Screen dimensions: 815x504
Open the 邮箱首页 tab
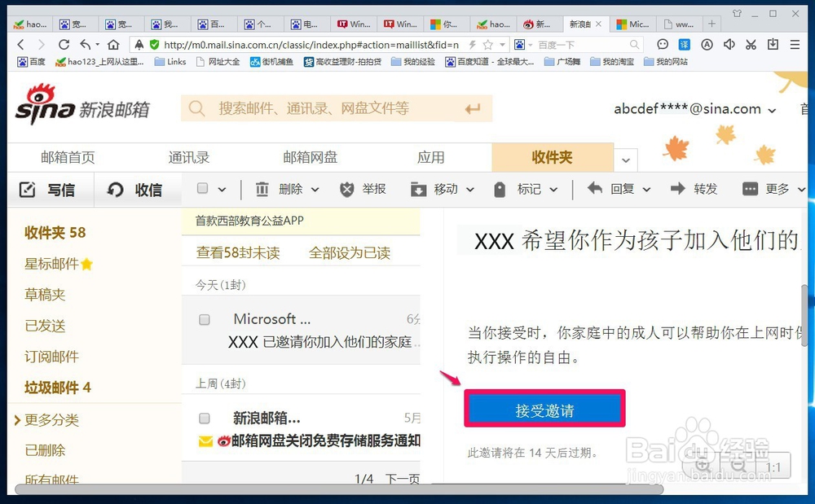point(68,157)
